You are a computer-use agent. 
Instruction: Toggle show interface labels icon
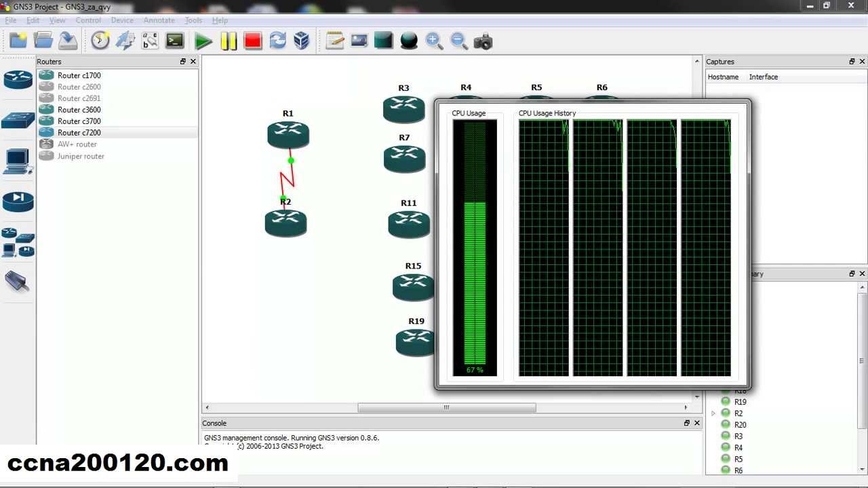(x=125, y=41)
